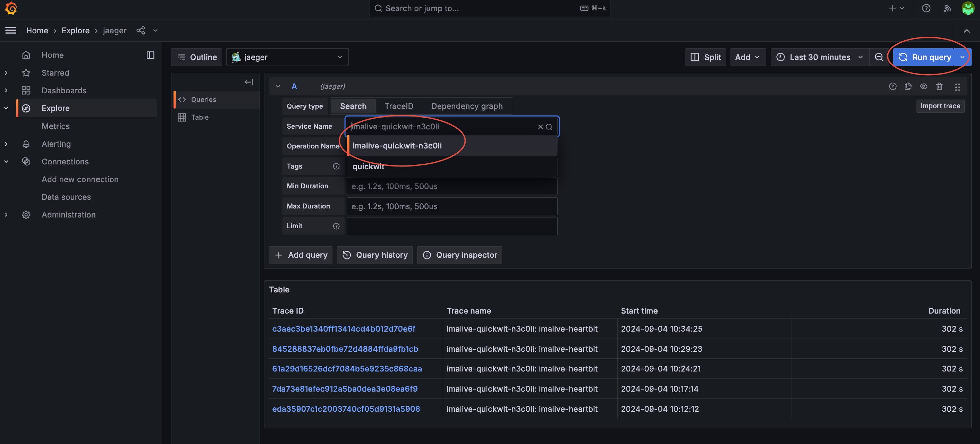The height and width of the screenshot is (444, 980).
Task: Select the Search query type
Action: click(x=353, y=106)
